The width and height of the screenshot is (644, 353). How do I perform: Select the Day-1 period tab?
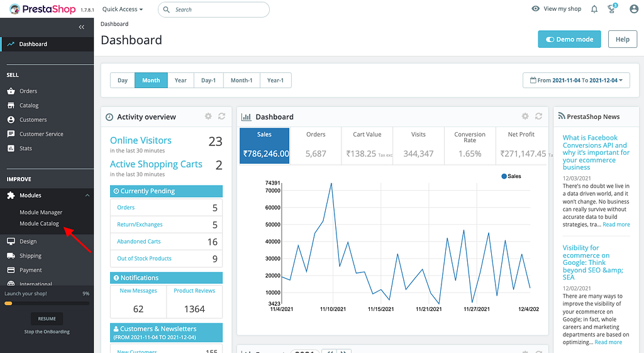(x=209, y=80)
